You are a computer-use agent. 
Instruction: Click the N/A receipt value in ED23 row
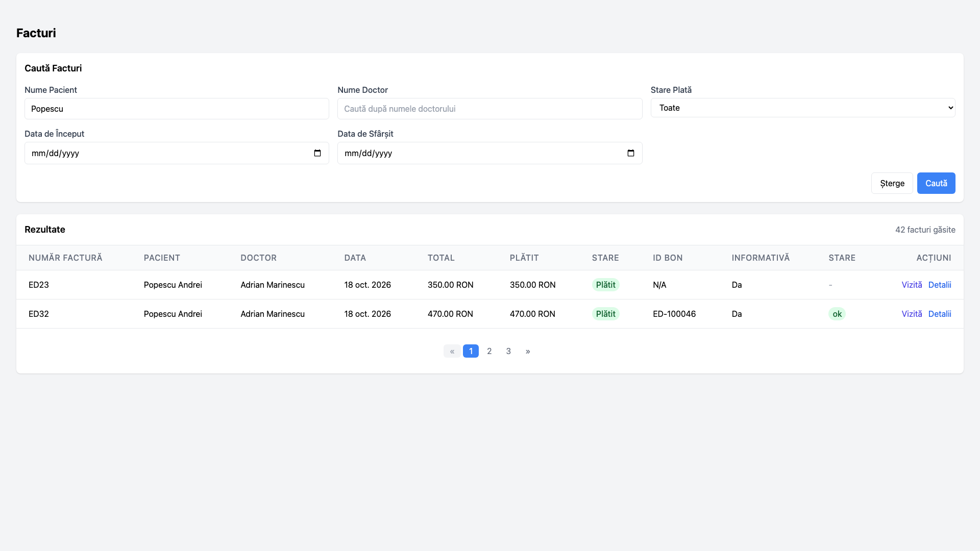pyautogui.click(x=659, y=285)
